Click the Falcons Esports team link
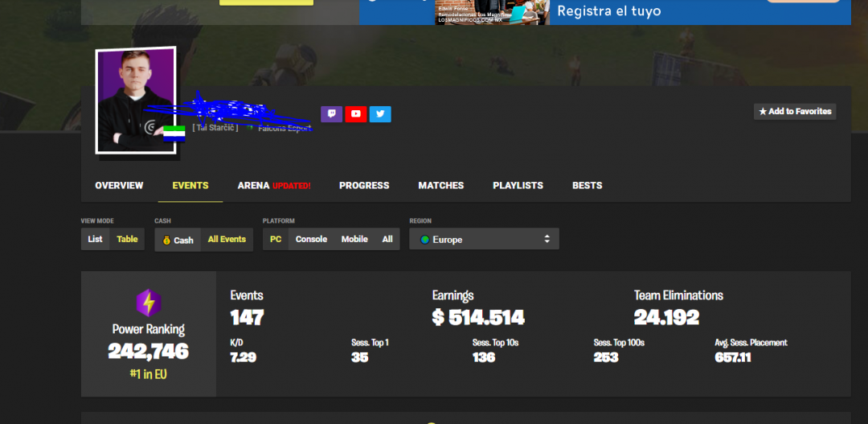Viewport: 868px width, 424px height. [281, 129]
